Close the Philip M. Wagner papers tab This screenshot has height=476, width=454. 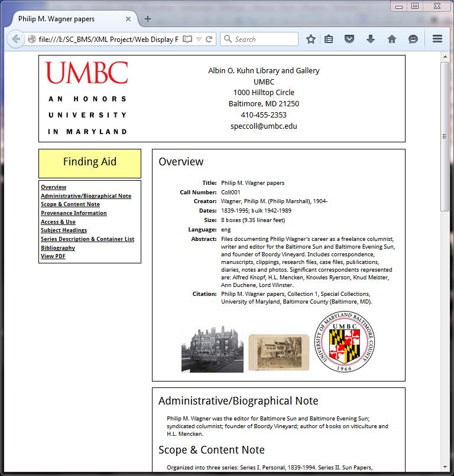(128, 19)
